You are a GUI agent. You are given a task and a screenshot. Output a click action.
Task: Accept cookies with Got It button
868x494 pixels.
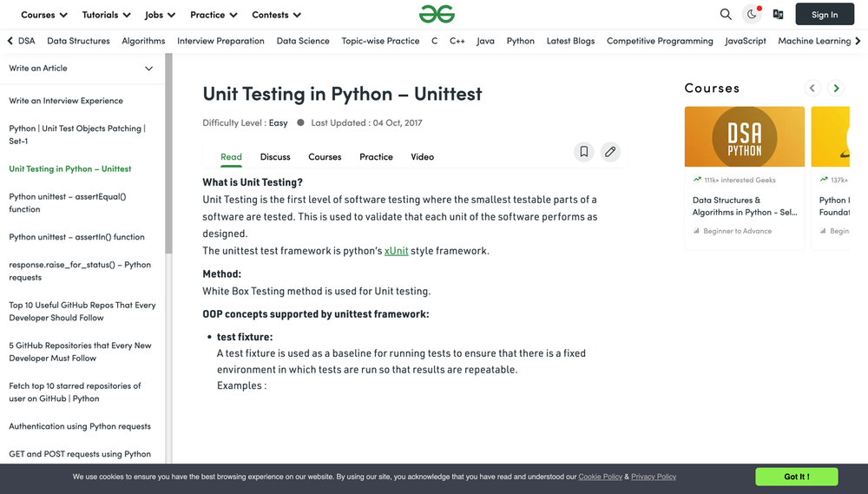click(796, 477)
